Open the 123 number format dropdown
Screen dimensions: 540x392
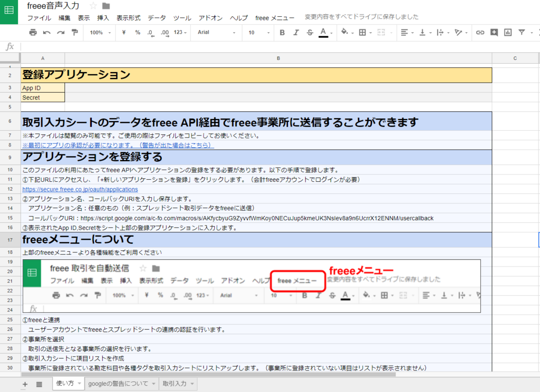[x=180, y=32]
